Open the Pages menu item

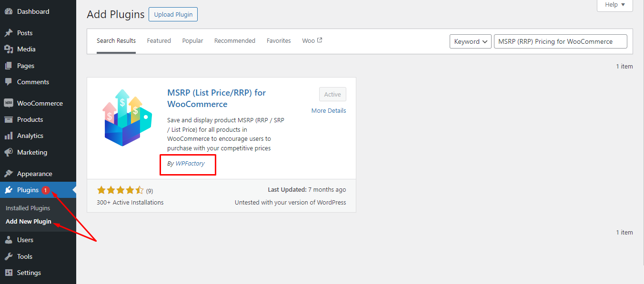(38, 66)
